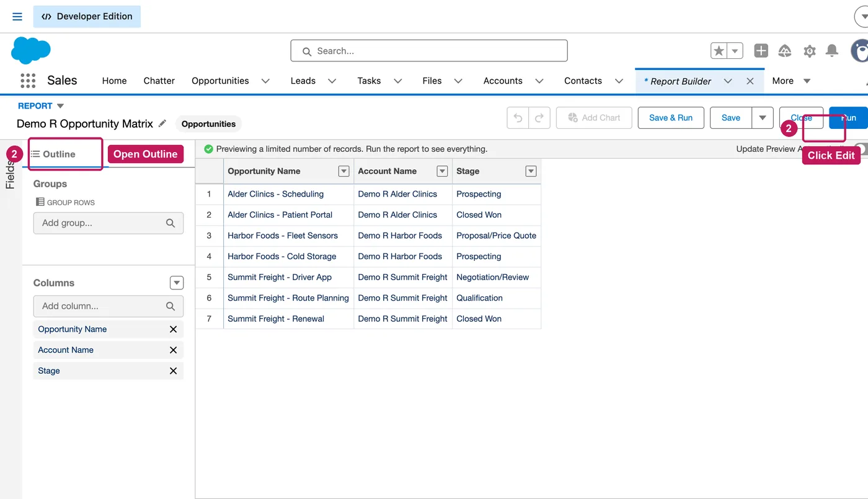Remove the Opportunity Name column
Image resolution: width=868 pixels, height=499 pixels.
click(173, 329)
